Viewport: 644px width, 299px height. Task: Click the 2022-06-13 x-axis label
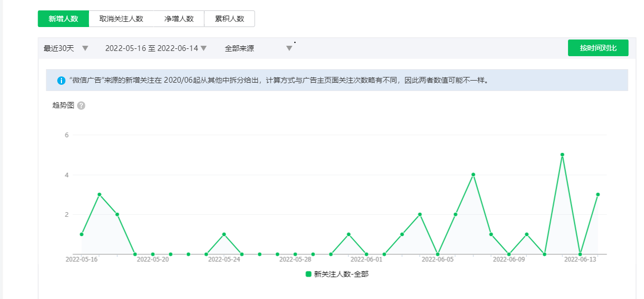[580, 259]
